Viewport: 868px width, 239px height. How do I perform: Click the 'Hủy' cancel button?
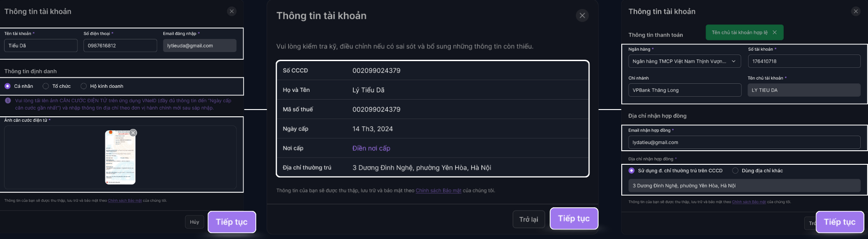coord(195,222)
